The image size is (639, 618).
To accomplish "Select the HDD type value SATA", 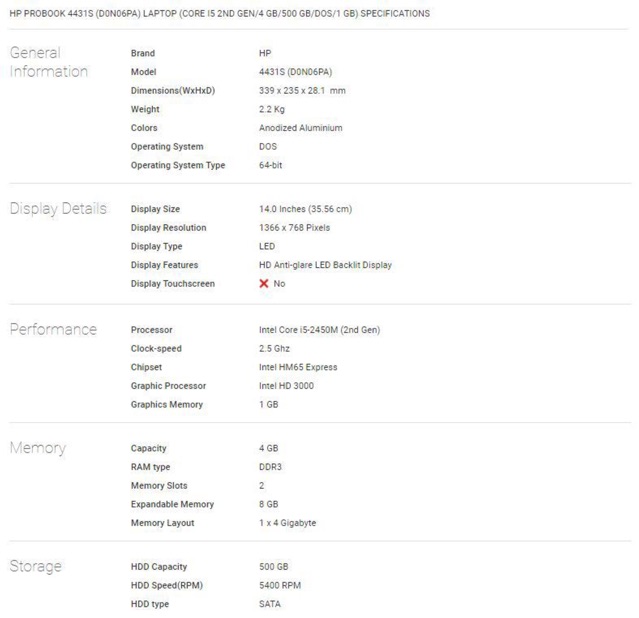I will (x=270, y=604).
